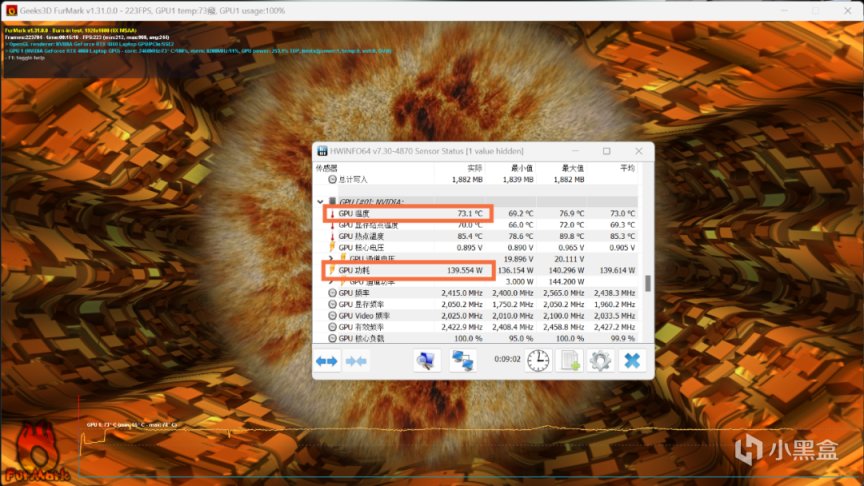Click the FurMark window title bar text
Image resolution: width=864 pixels, height=486 pixels.
coord(153,10)
